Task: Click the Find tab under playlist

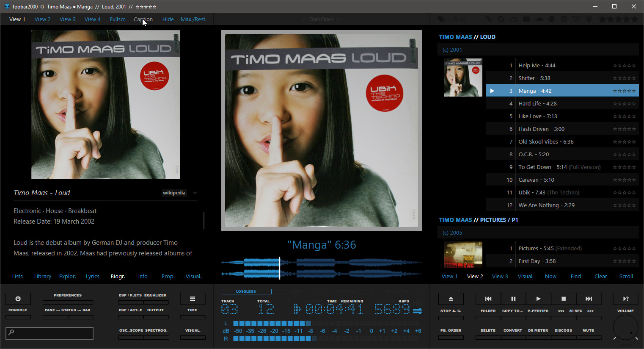Action: coord(576,276)
